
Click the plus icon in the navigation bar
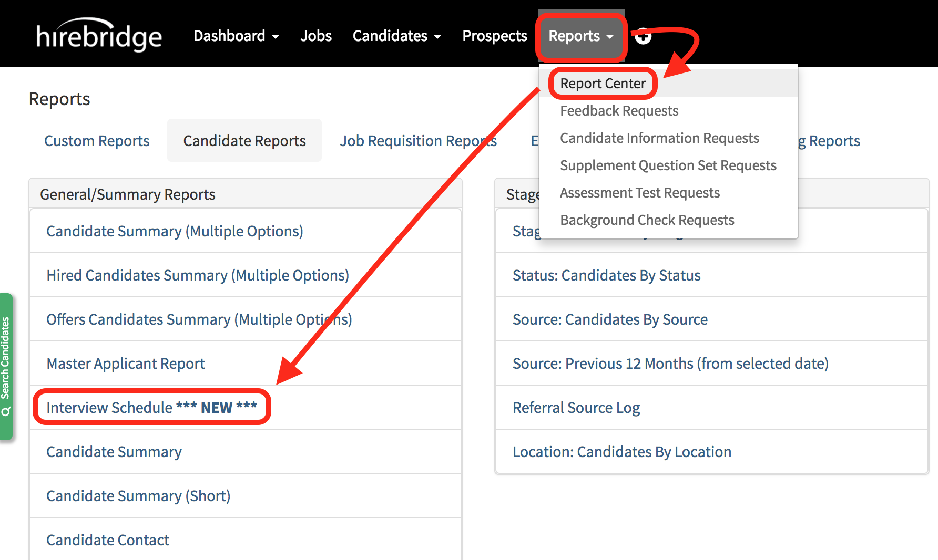pyautogui.click(x=643, y=36)
